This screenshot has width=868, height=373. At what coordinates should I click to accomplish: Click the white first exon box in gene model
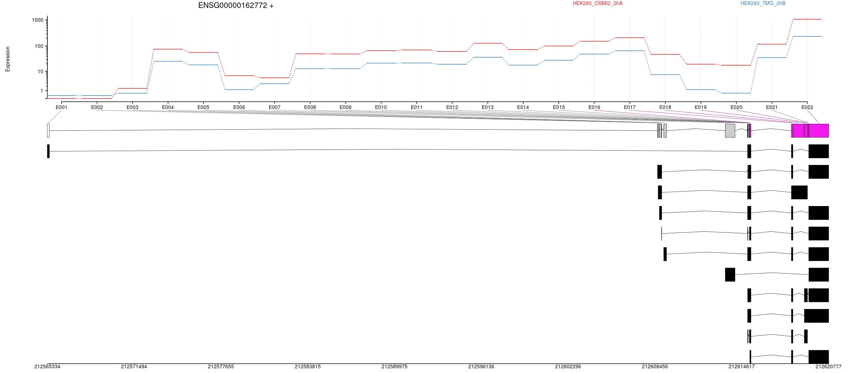pos(48,131)
